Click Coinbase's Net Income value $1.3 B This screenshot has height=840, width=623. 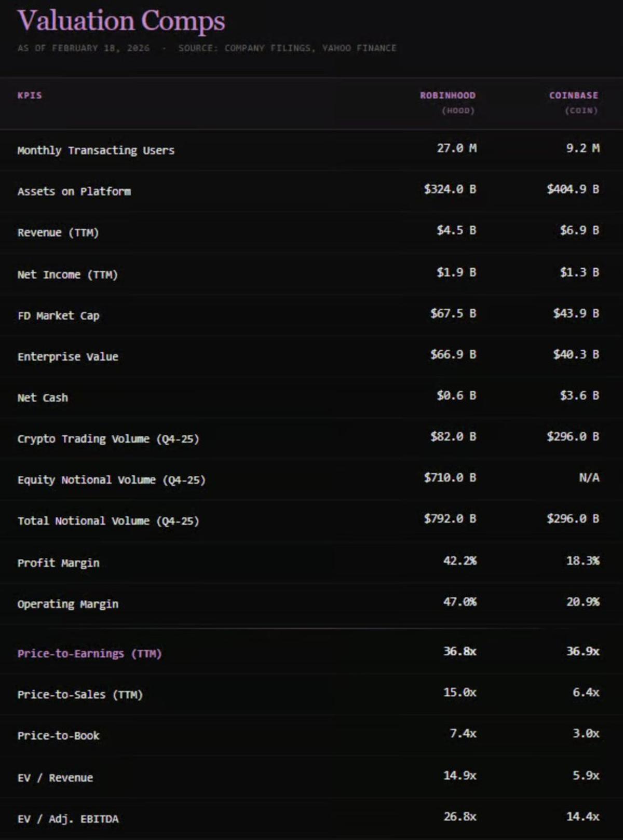(579, 272)
